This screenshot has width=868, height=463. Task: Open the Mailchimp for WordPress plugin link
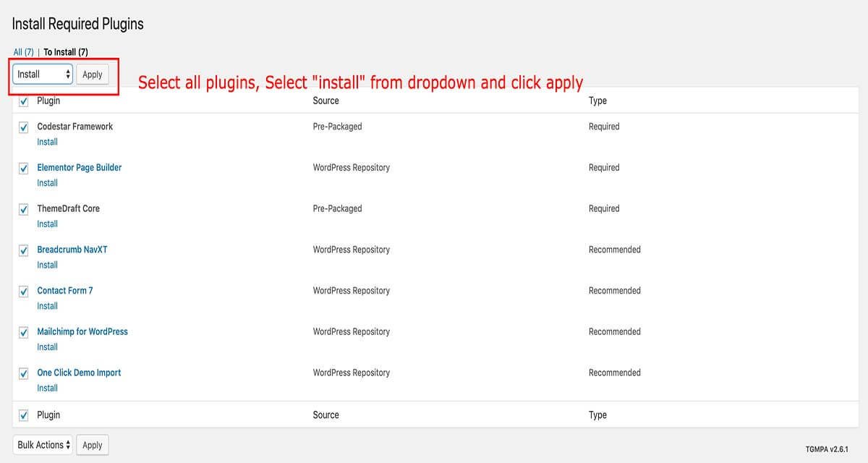[82, 331]
